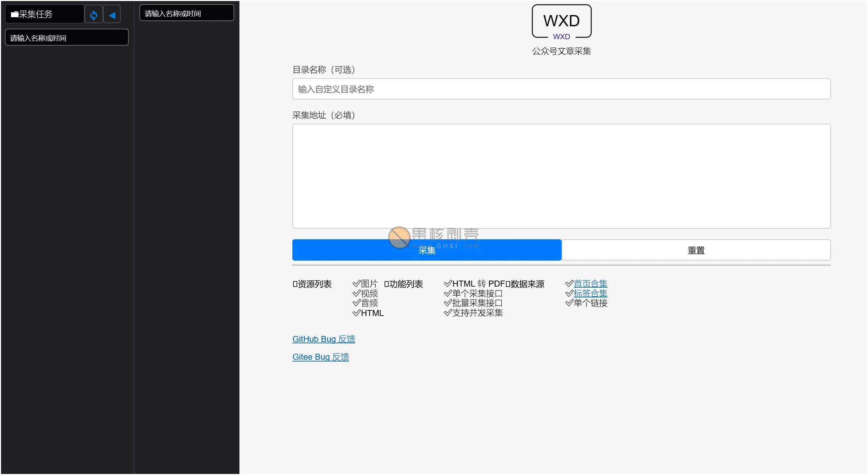Click the 目录名称 input field

pyautogui.click(x=561, y=89)
